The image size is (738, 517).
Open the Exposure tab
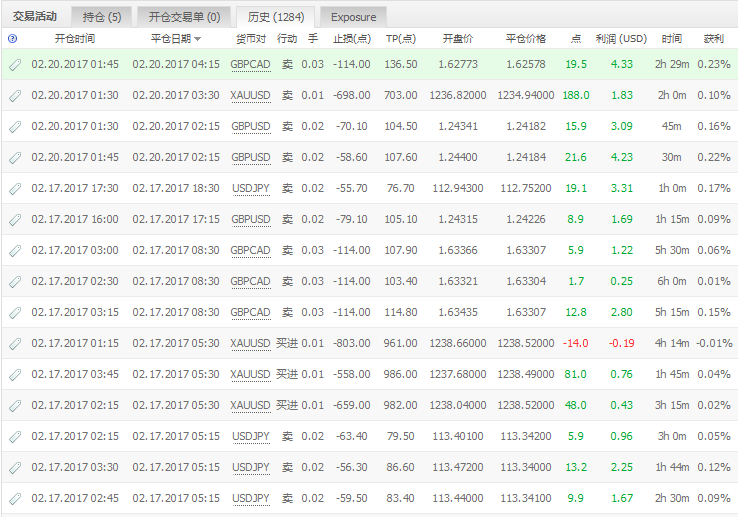353,17
